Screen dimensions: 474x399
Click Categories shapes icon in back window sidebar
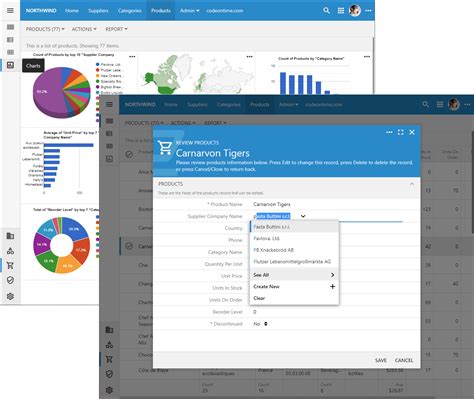[10, 251]
